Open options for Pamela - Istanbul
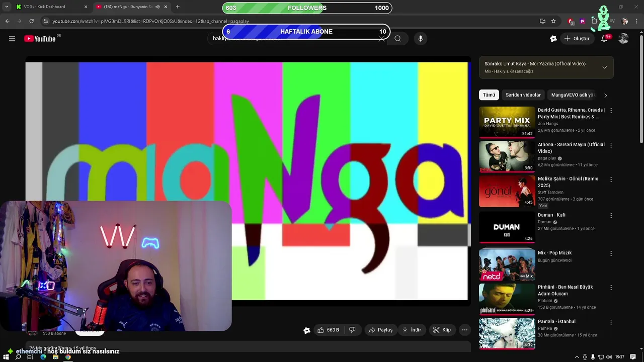 [x=611, y=322]
